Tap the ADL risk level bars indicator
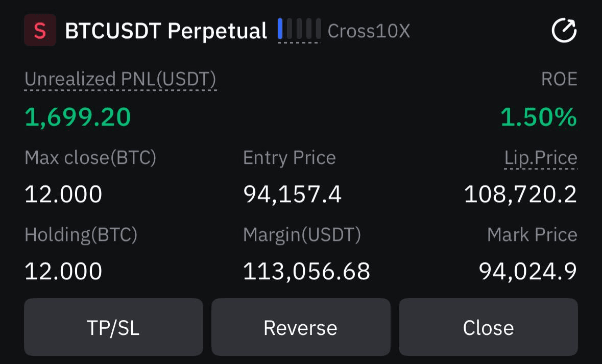 [299, 29]
